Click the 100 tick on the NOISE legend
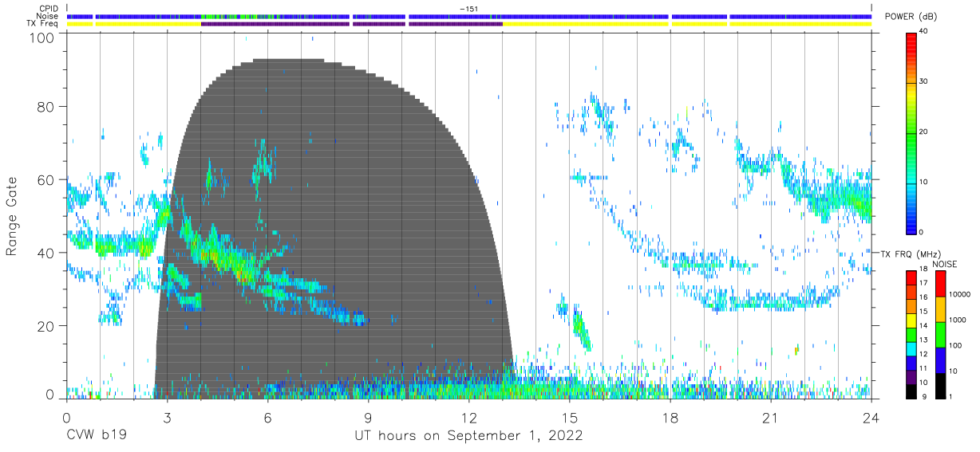This screenshot has height=452, width=980. pos(954,345)
